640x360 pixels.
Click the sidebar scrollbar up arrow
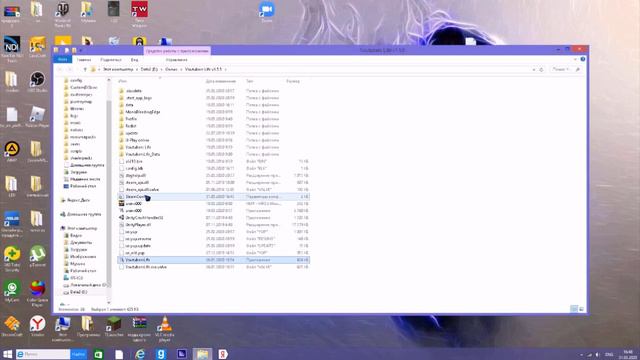(109, 80)
